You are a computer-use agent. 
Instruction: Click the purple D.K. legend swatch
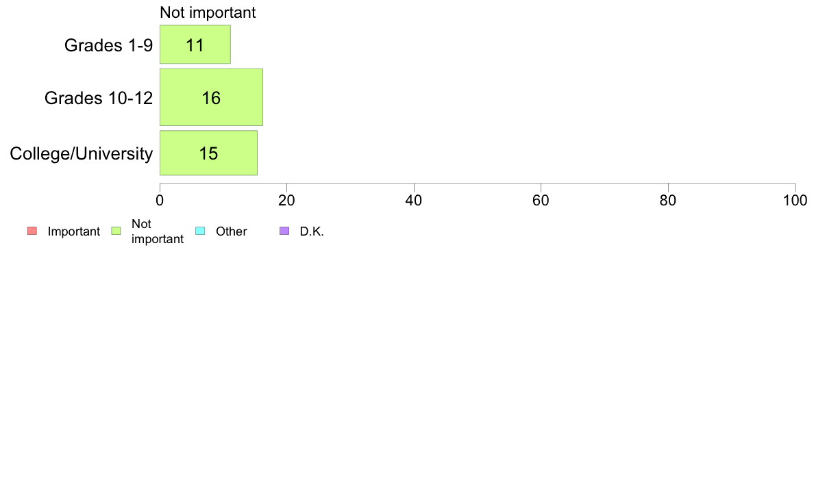pyautogui.click(x=284, y=231)
